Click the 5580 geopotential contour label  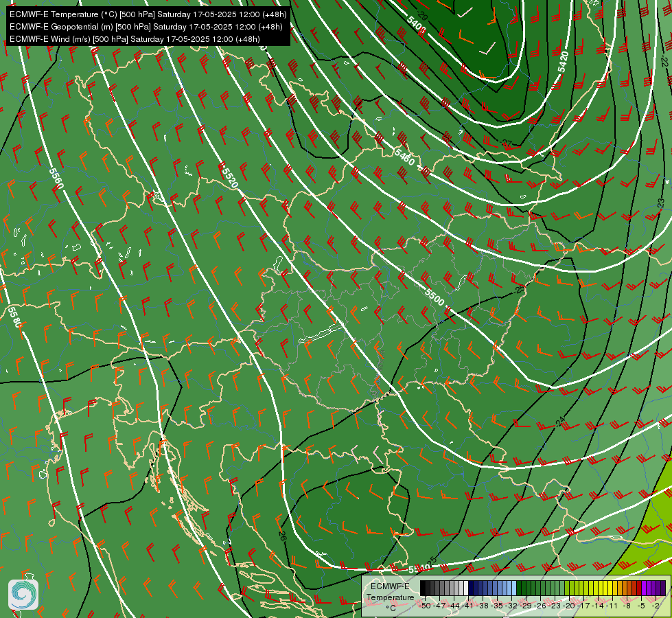[x=14, y=317]
